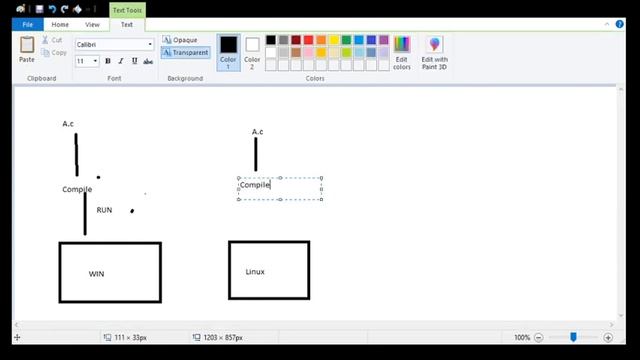The width and height of the screenshot is (640, 360).
Task: Switch to the View tab
Action: tap(92, 24)
